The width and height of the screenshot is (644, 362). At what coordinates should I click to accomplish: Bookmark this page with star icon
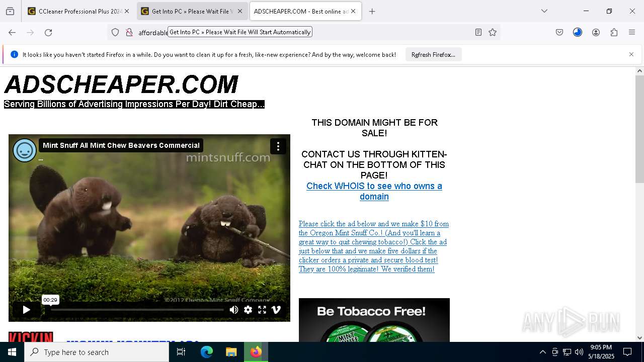(x=493, y=32)
